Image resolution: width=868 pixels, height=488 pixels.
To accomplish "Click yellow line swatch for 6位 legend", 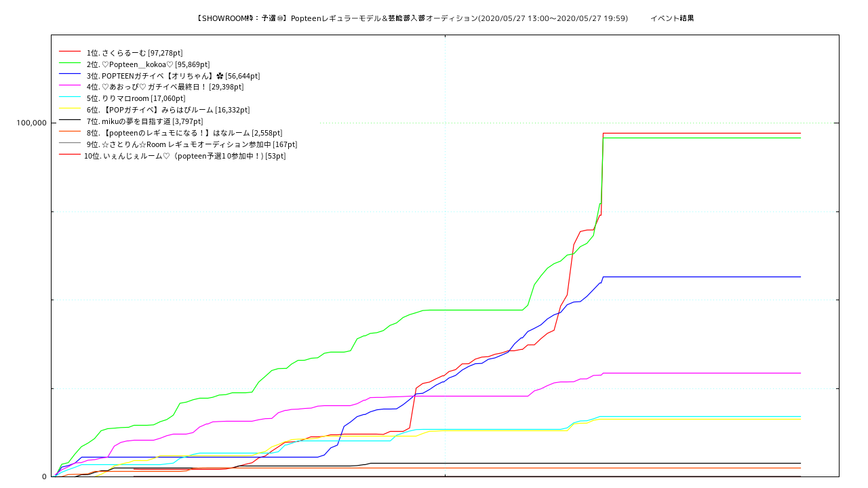I will (x=70, y=108).
